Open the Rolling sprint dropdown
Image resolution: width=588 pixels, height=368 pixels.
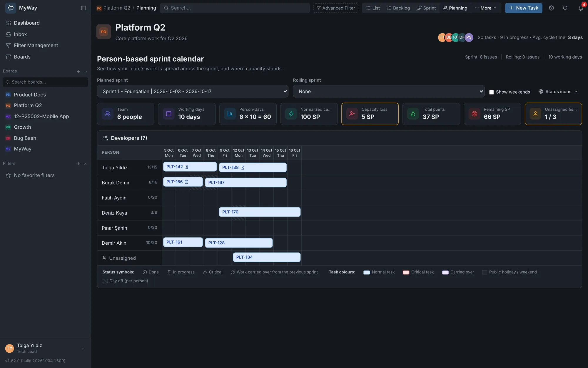pos(388,91)
